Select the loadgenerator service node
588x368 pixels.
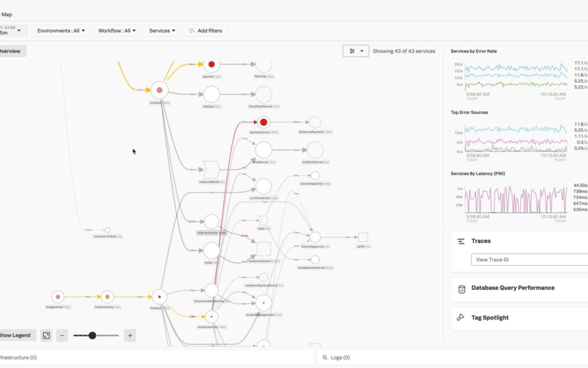coord(58,297)
